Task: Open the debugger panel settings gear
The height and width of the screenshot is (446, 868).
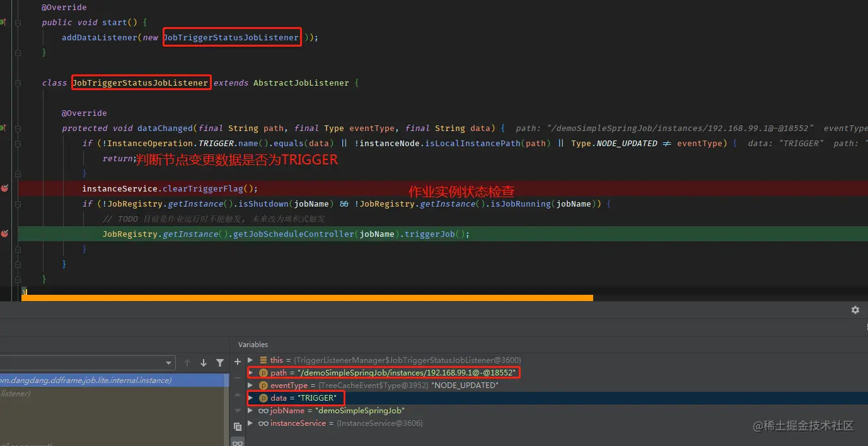Action: [855, 310]
